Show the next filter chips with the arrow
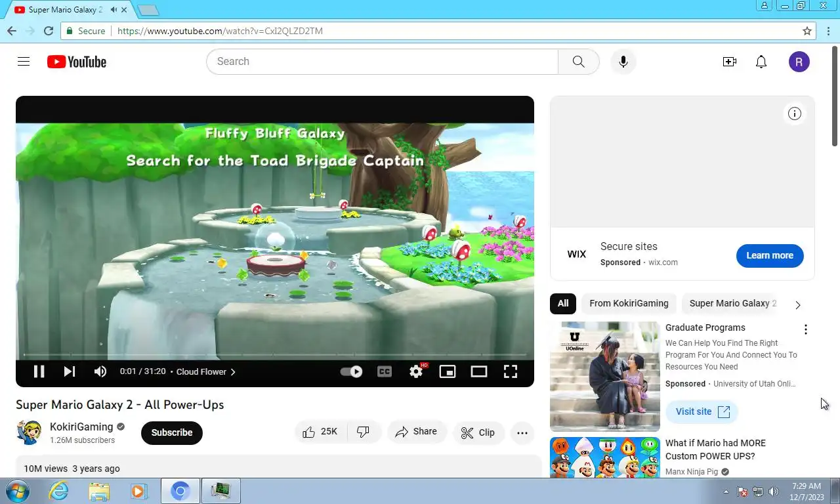 pos(798,304)
